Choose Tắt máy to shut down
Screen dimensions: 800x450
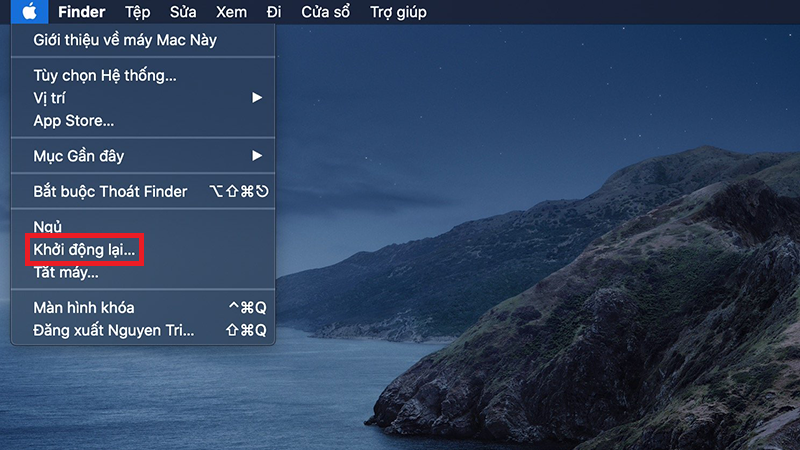coord(66,272)
